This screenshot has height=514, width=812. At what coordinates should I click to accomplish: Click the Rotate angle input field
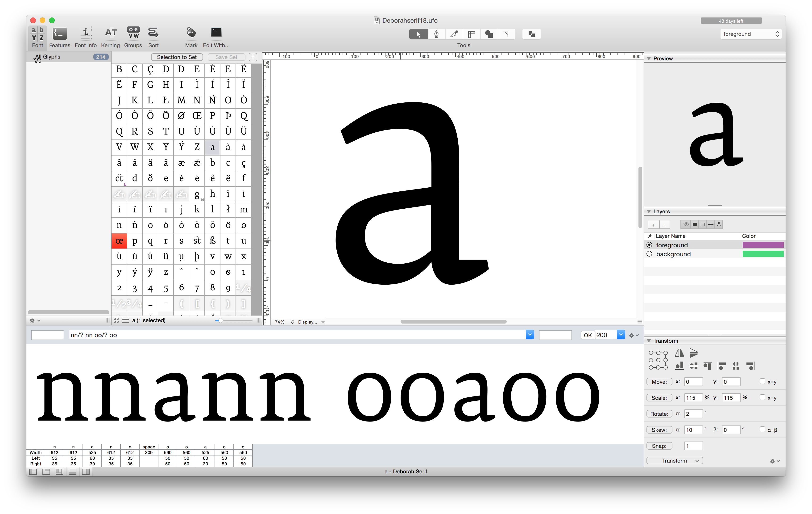(693, 414)
